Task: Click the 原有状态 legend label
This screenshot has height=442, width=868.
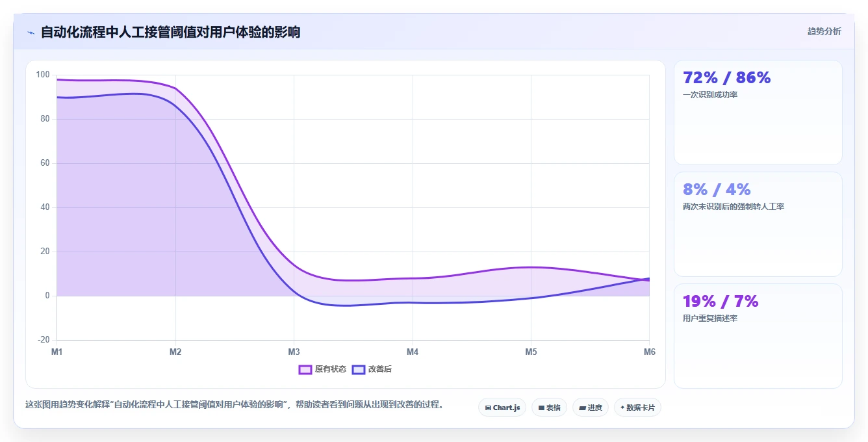Action: click(331, 369)
